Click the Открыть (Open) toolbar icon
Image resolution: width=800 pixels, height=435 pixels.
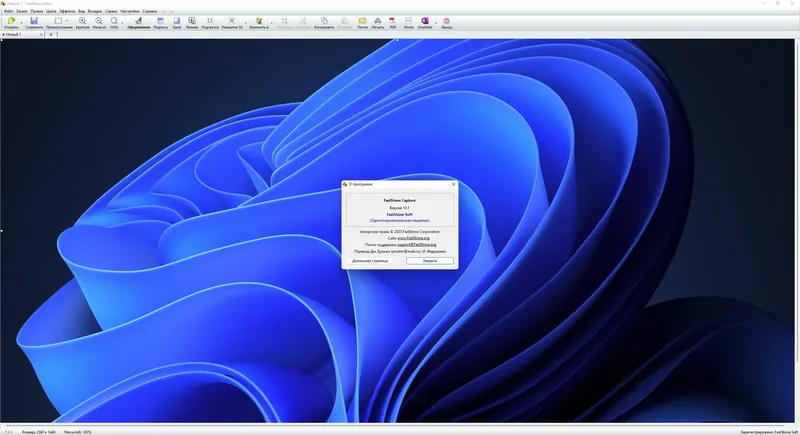click(11, 21)
